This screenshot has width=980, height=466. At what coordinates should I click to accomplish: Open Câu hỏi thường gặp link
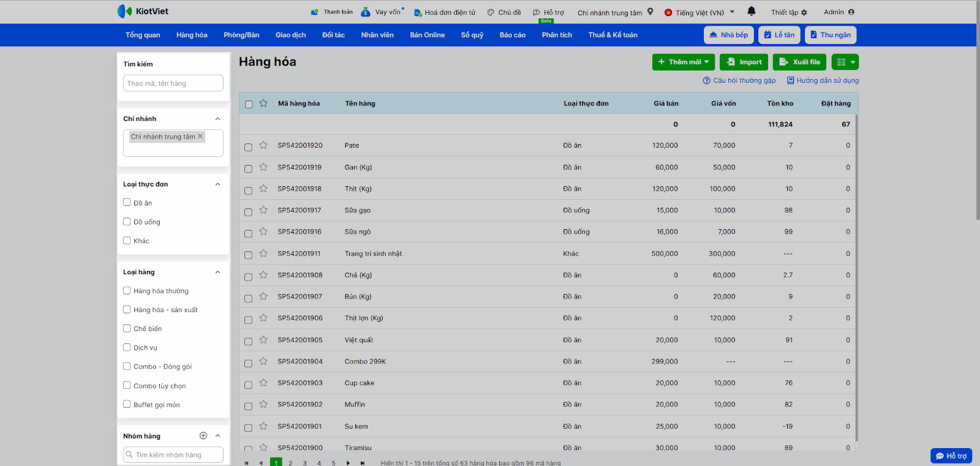tap(739, 80)
